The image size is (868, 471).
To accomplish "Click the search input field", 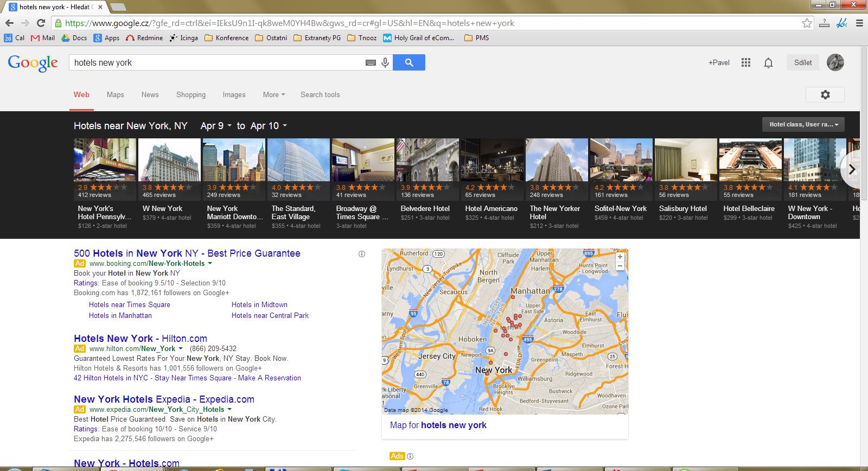I will click(217, 63).
